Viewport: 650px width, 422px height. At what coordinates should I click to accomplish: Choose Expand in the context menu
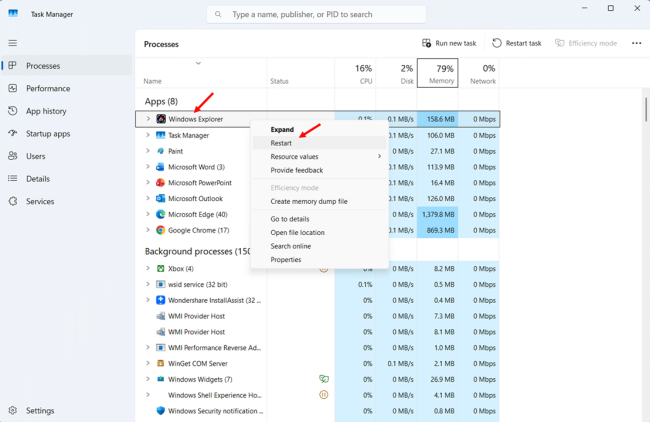[x=319, y=129]
